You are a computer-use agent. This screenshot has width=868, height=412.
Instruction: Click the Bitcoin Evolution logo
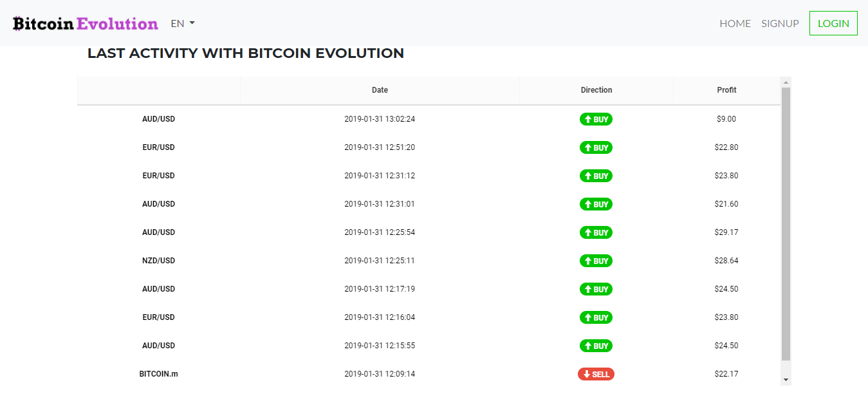86,24
